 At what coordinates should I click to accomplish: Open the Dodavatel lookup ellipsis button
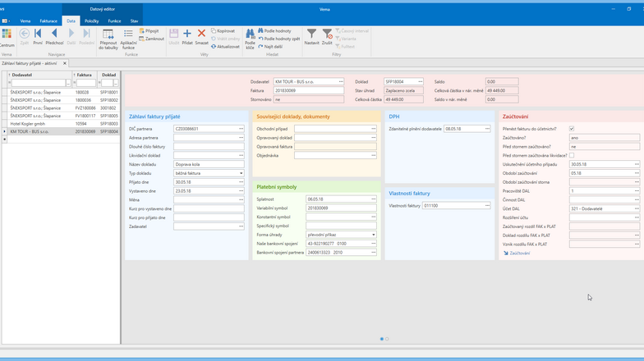point(341,82)
